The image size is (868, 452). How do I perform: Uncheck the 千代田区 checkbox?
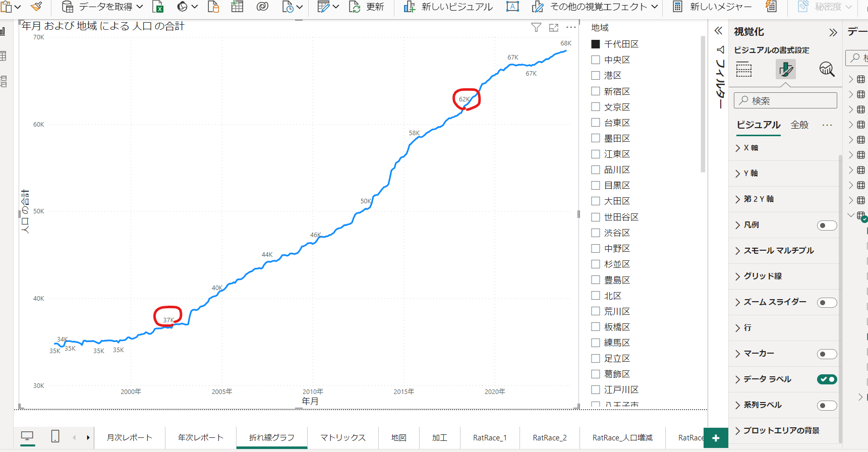[x=596, y=44]
